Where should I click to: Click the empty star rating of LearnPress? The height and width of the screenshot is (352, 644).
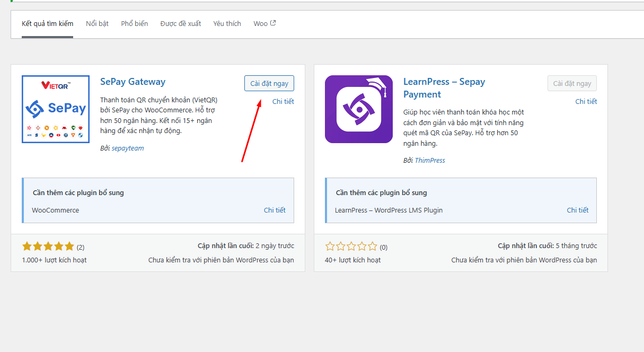[x=351, y=247]
